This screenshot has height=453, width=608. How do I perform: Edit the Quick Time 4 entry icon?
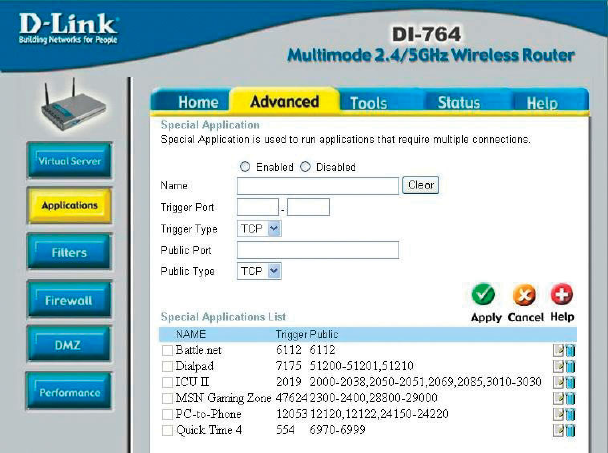[558, 430]
